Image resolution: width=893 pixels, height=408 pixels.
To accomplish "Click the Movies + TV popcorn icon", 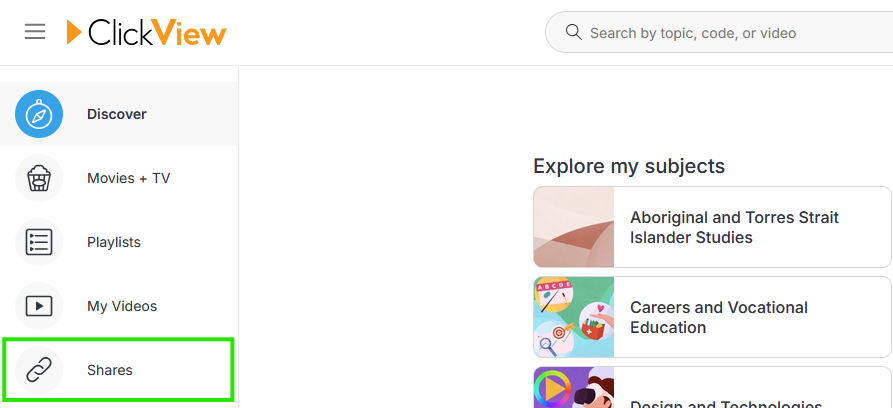I will point(39,178).
